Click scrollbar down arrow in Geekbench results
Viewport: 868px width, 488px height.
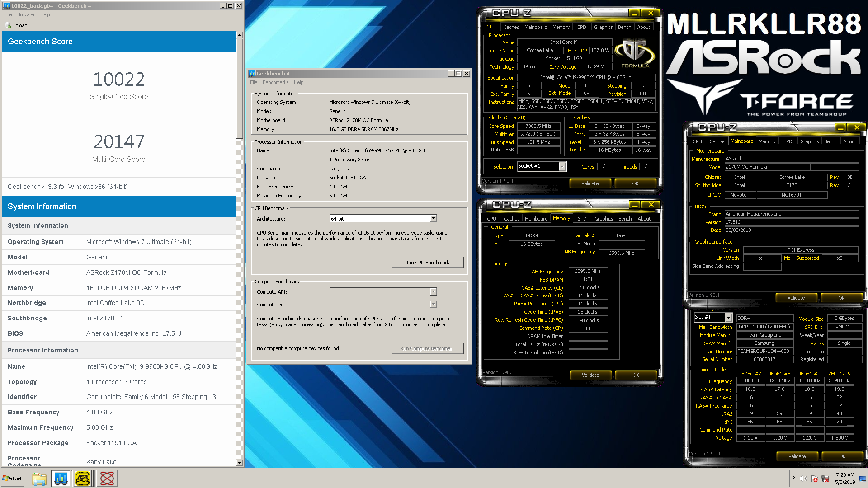(239, 463)
